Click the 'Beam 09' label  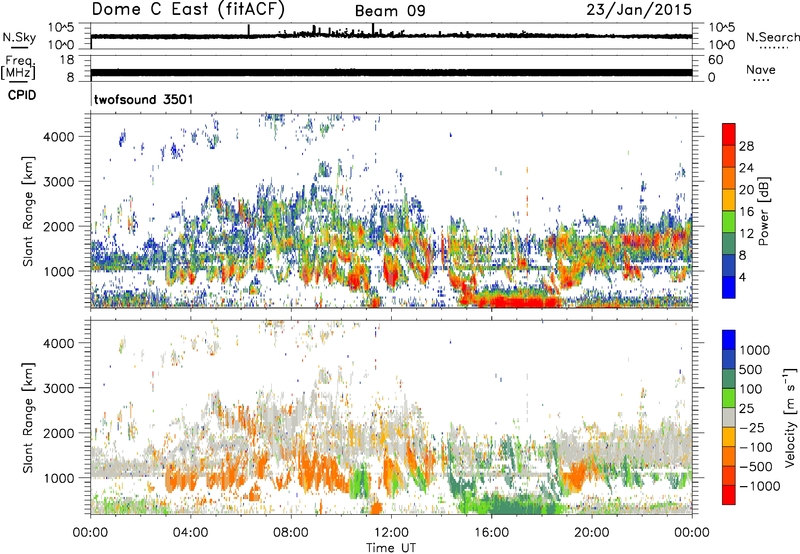coord(390,11)
